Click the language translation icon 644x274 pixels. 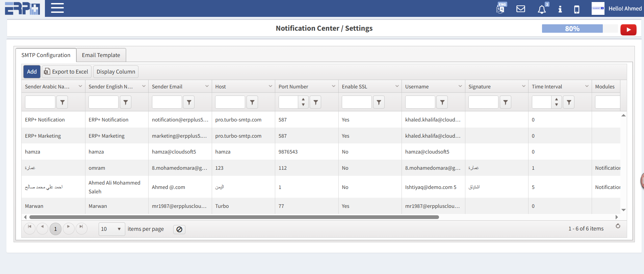coord(500,8)
